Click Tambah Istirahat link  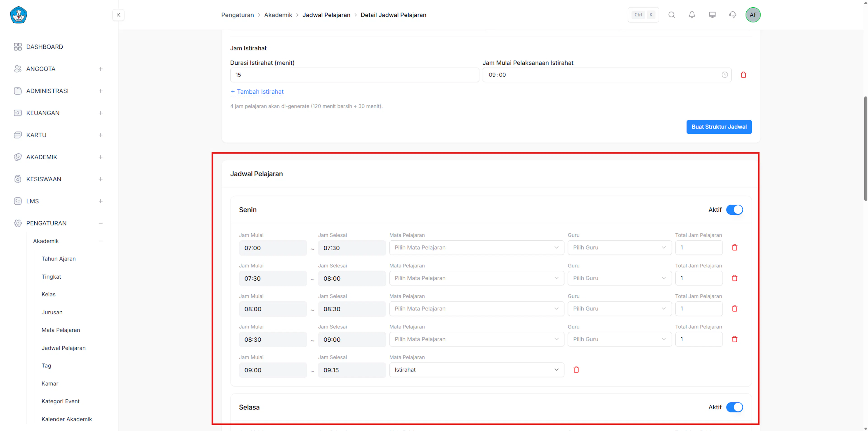point(257,92)
